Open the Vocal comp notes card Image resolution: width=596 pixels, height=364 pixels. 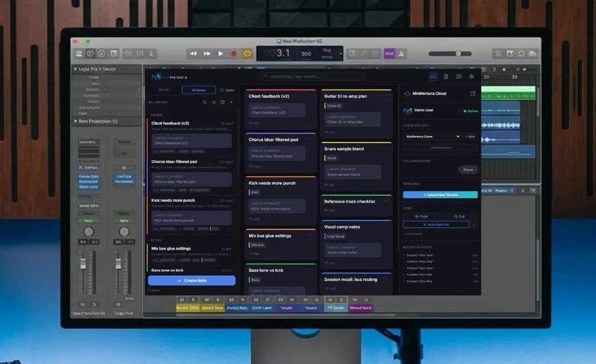(x=356, y=244)
